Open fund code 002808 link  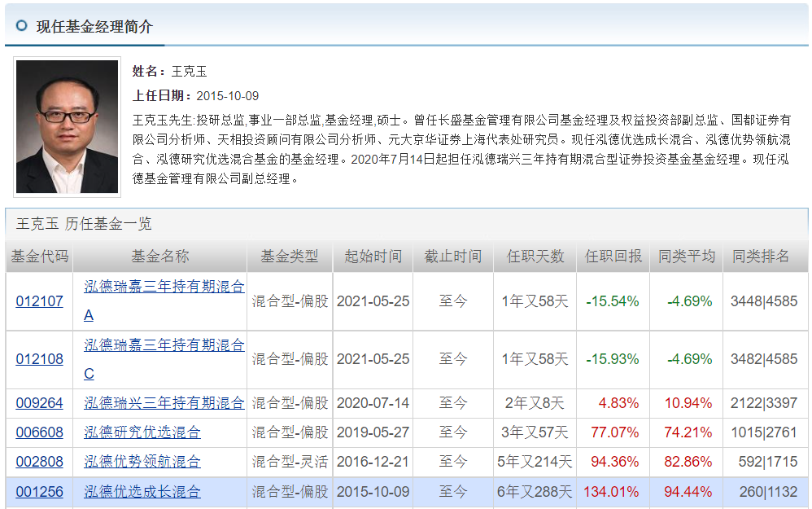coord(38,460)
